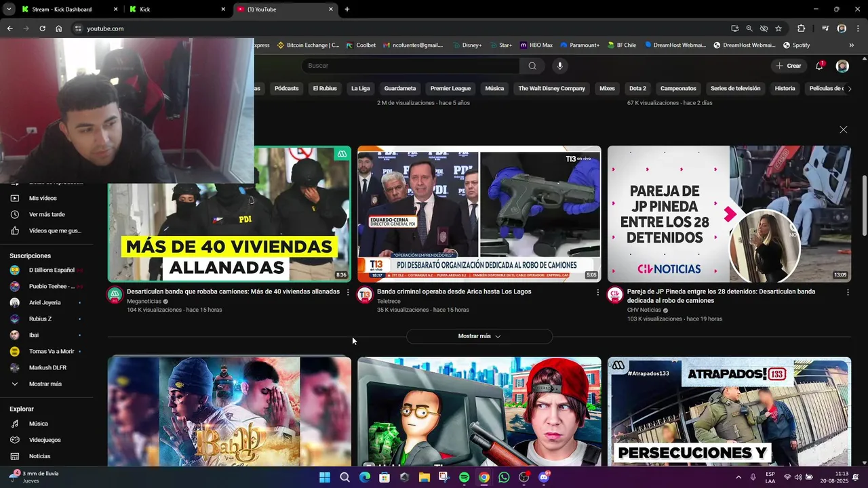Open Disney+ bookmark
The width and height of the screenshot is (868, 488).
(467, 45)
